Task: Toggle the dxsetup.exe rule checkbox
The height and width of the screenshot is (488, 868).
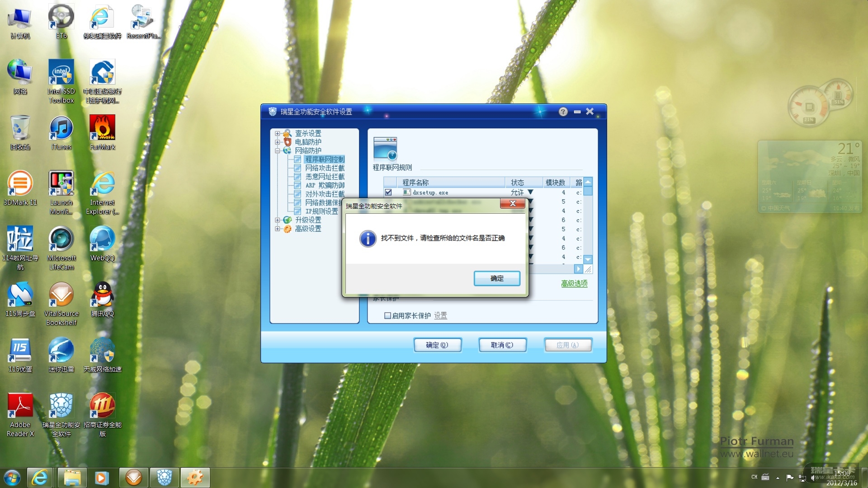Action: point(388,192)
